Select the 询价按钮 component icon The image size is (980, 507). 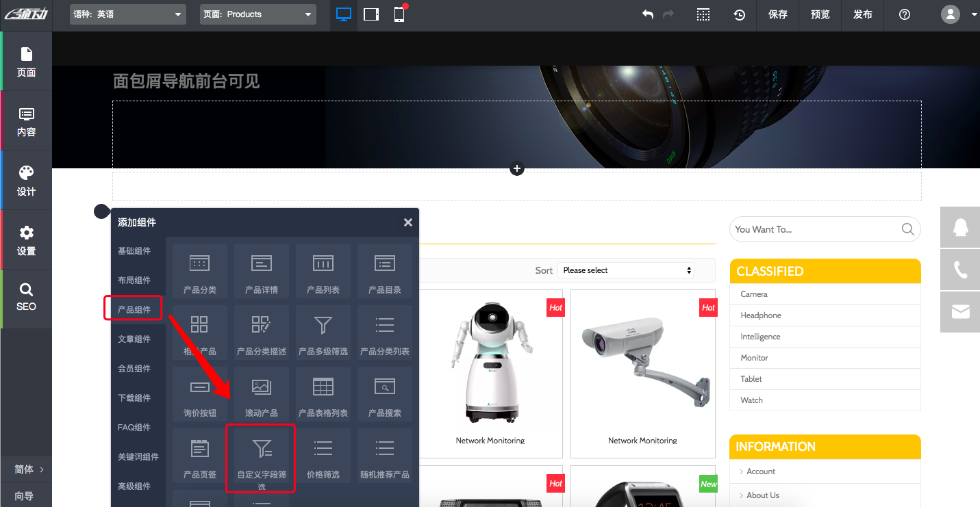[x=199, y=395]
